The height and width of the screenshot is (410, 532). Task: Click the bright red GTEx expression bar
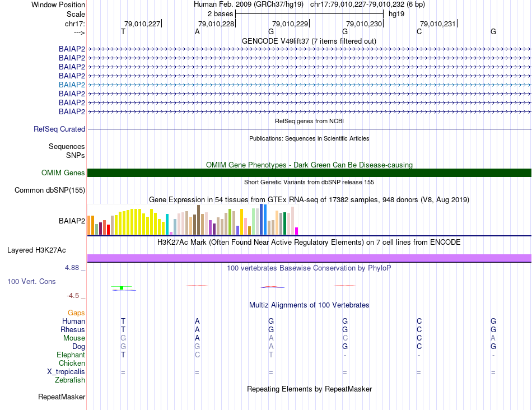pos(108,230)
